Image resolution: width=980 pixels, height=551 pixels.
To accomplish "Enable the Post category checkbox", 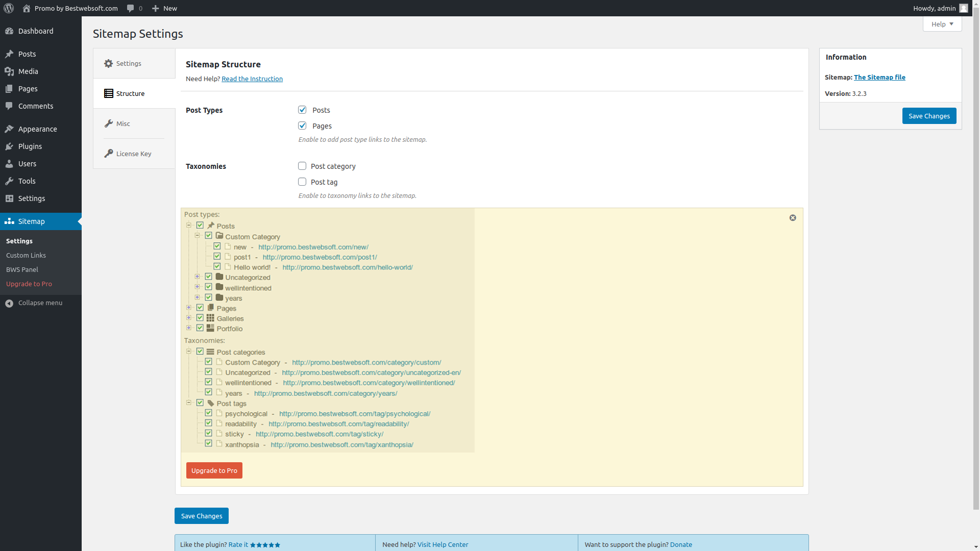I will click(302, 166).
